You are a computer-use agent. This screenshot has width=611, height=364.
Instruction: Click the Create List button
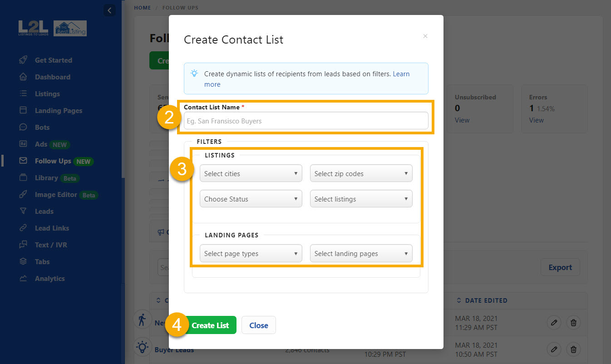coord(210,325)
